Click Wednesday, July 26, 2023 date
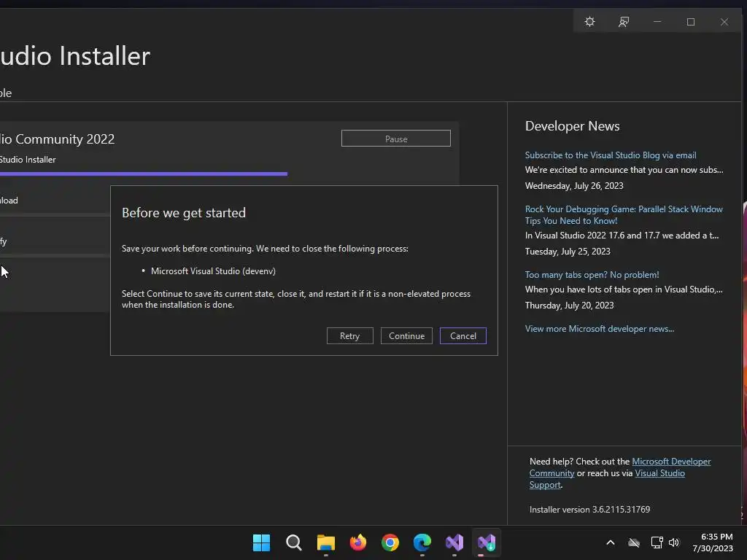This screenshot has width=747, height=560. tap(574, 186)
